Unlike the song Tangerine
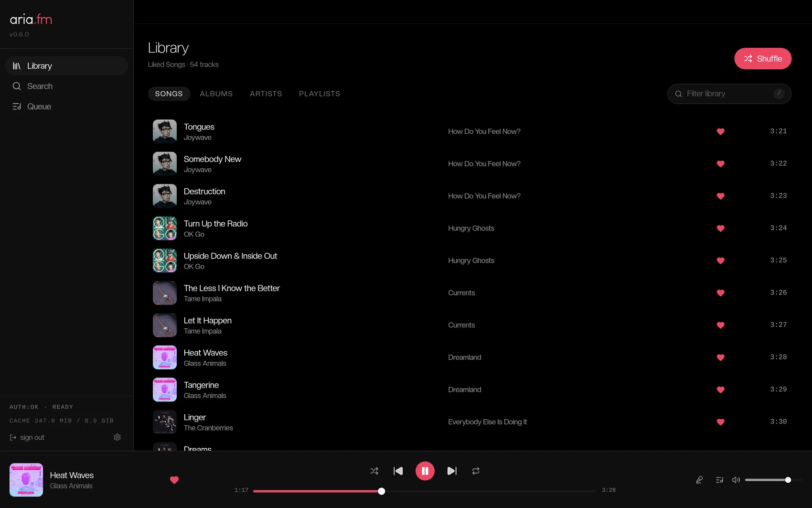The image size is (812, 508). [721, 389]
